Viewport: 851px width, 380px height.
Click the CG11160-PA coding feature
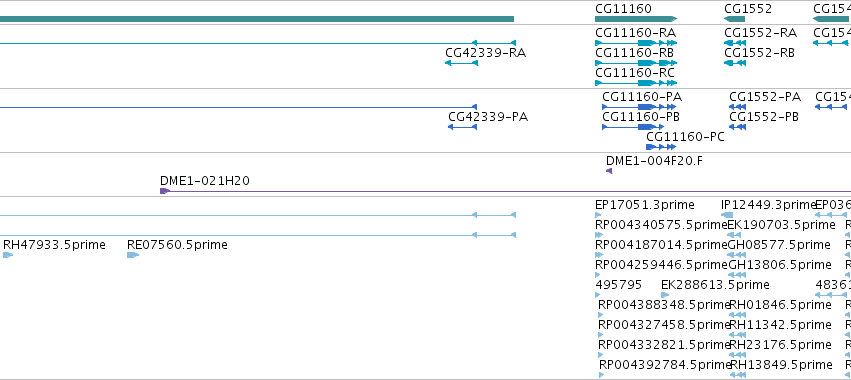(639, 107)
